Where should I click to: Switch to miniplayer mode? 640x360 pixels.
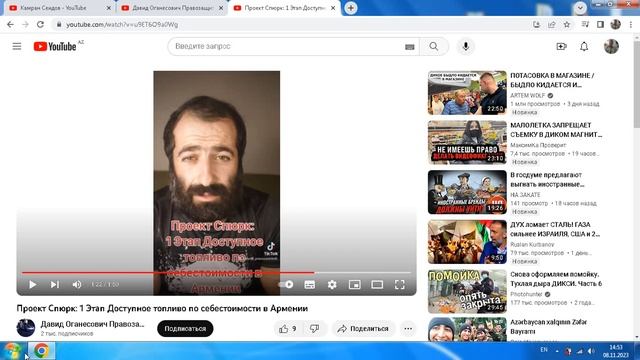point(355,284)
